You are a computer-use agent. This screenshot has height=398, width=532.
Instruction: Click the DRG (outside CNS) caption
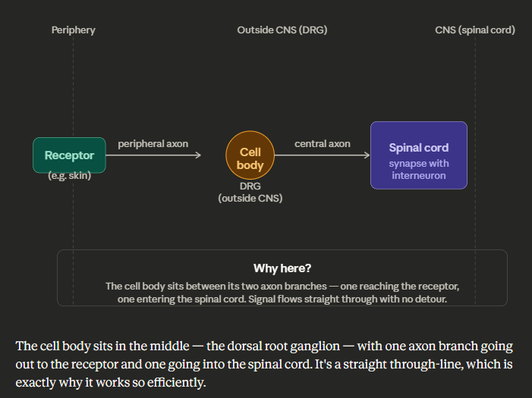(x=250, y=193)
